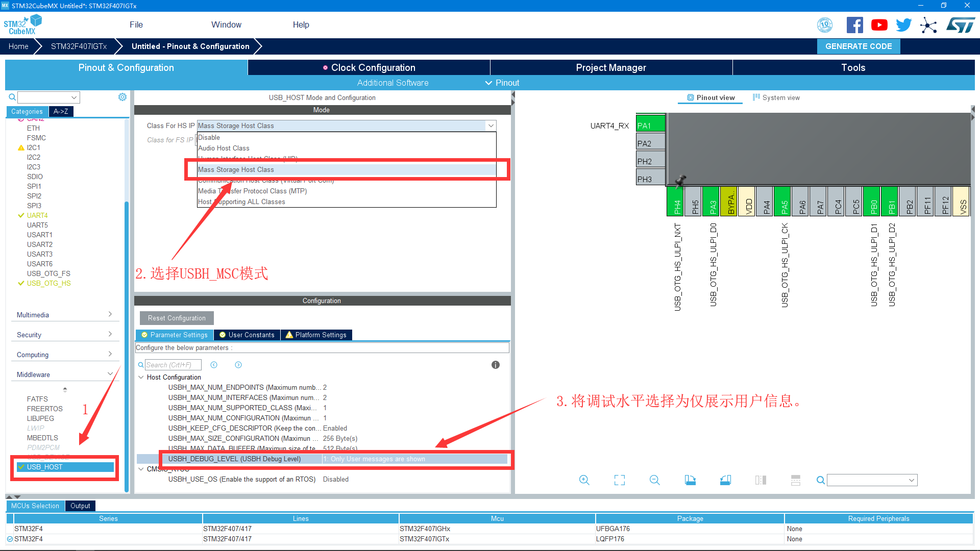Screen dimensions: 980x551
Task: Collapse the Host Configuration parameter group
Action: pos(141,377)
